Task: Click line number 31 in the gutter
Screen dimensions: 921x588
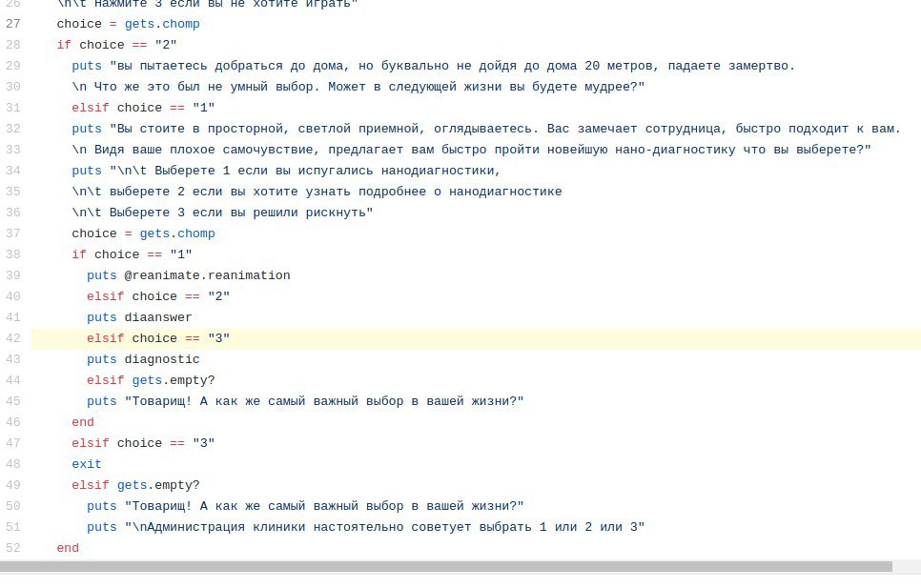Action: pyautogui.click(x=13, y=108)
